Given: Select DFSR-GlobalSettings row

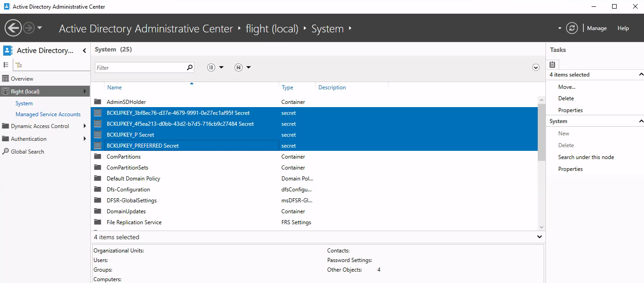Looking at the screenshot, I should point(314,201).
